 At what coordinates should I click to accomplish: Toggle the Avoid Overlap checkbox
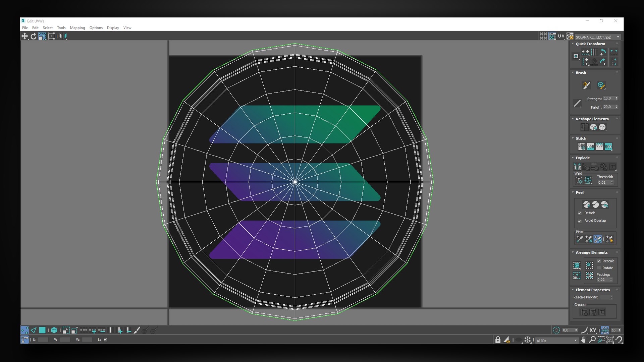pos(580,221)
